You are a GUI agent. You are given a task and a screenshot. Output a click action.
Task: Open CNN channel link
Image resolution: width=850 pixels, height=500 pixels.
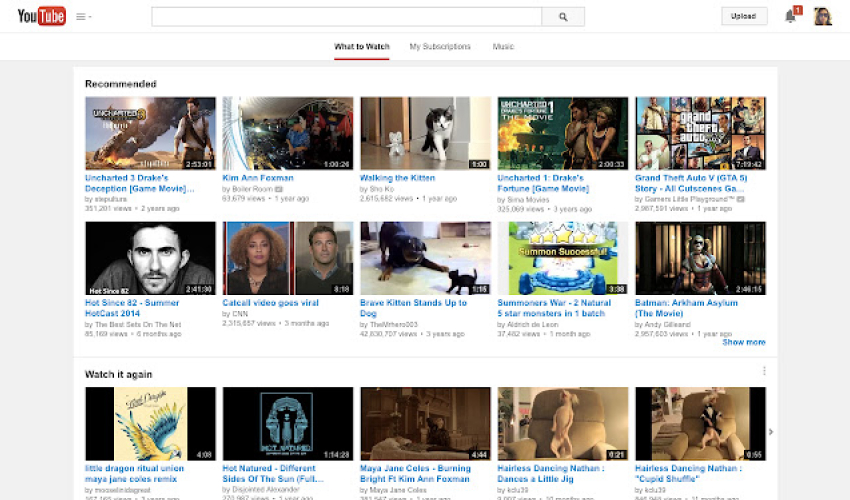(240, 314)
